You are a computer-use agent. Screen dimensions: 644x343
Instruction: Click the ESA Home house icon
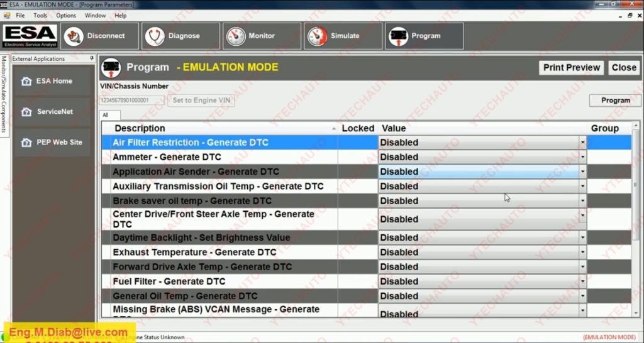point(26,81)
